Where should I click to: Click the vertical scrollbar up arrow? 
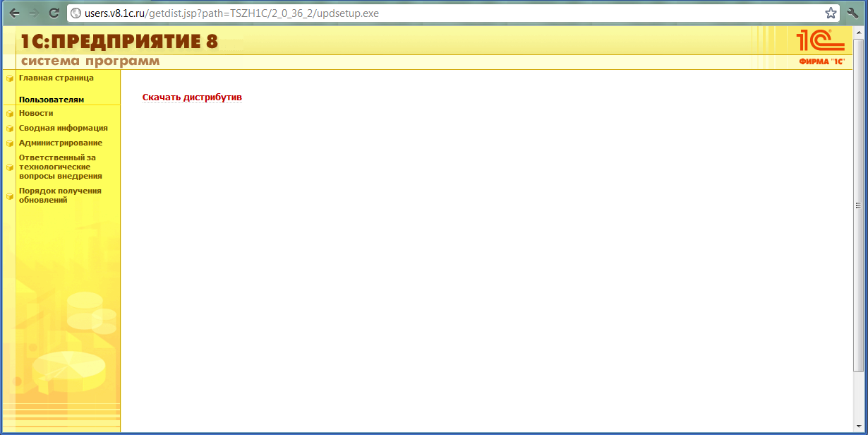tap(858, 32)
